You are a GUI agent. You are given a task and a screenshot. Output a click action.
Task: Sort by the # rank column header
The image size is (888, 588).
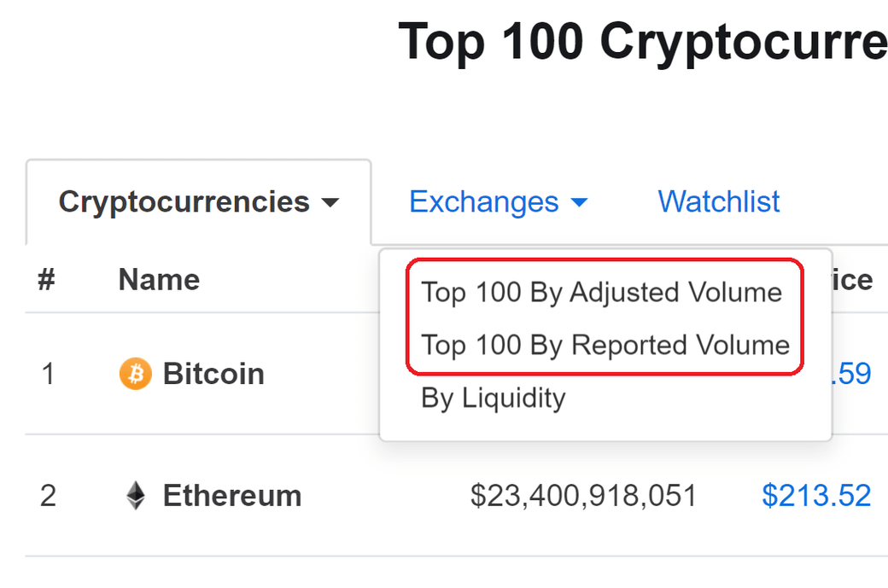coord(46,280)
